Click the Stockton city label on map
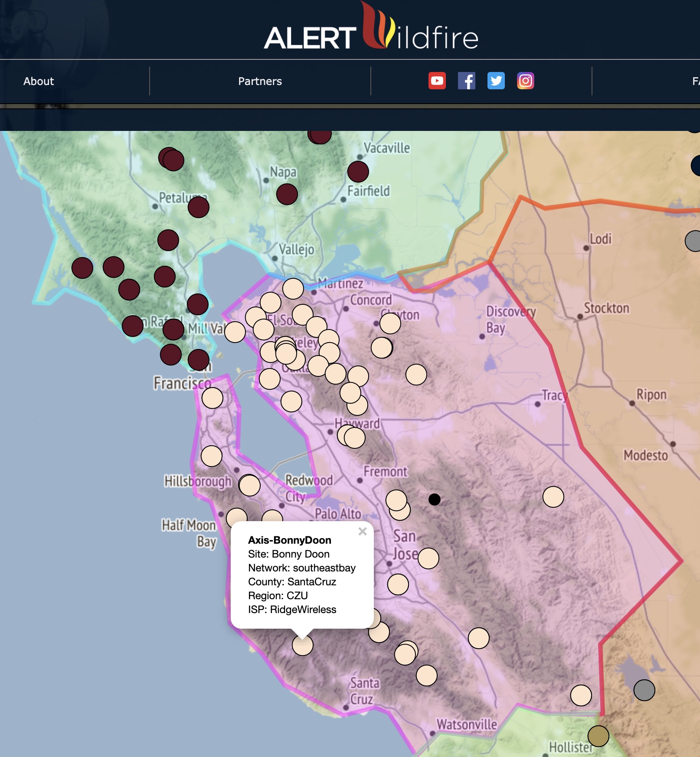The width and height of the screenshot is (700, 757). coord(606,308)
